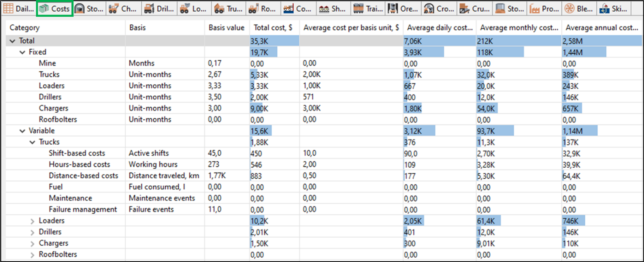Click the Failure events basis cell
Image resolution: width=644 pixels, height=262 pixels.
click(x=165, y=209)
